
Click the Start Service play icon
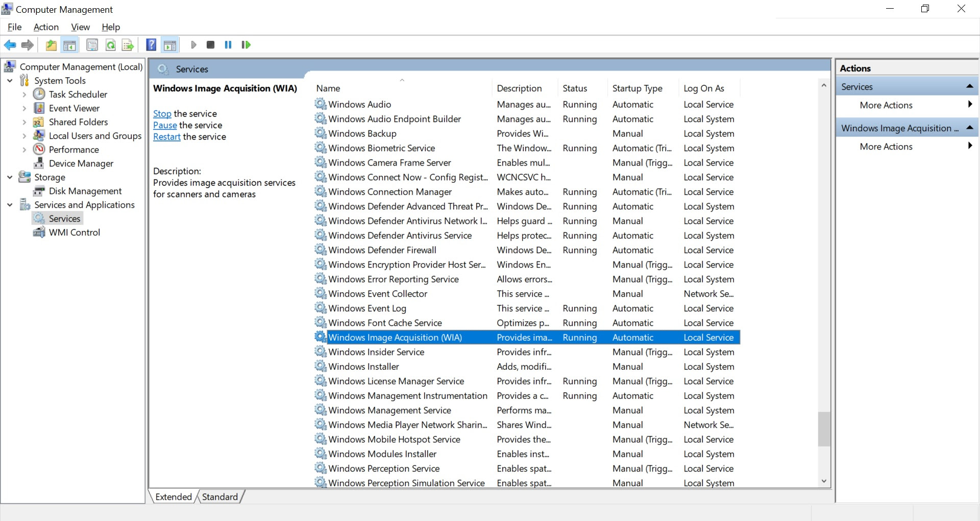[193, 45]
